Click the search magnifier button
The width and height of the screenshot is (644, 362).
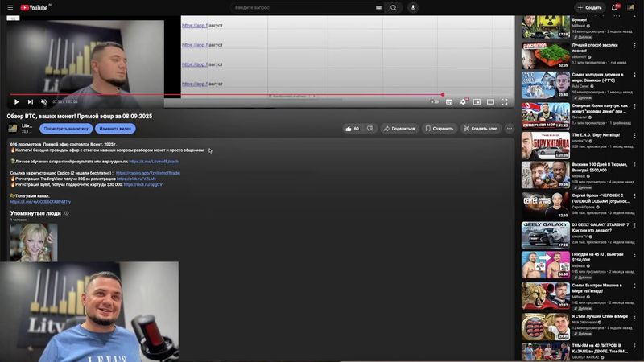tap(394, 7)
